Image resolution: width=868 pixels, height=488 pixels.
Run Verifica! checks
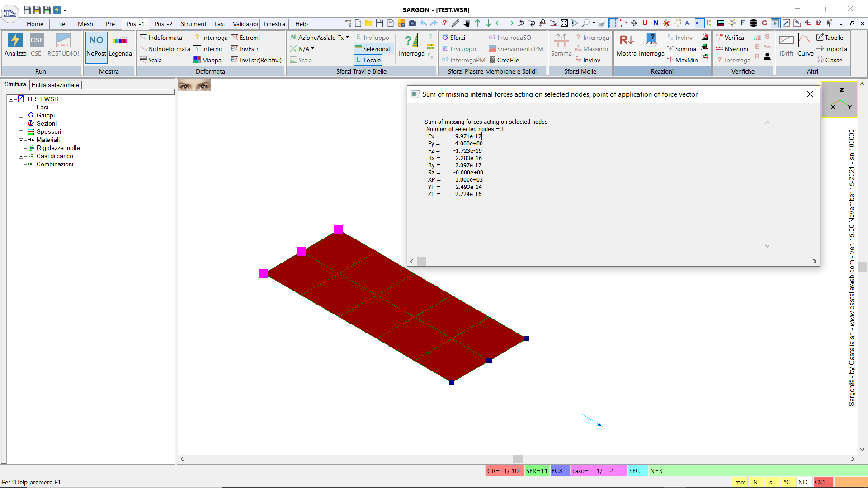click(731, 38)
